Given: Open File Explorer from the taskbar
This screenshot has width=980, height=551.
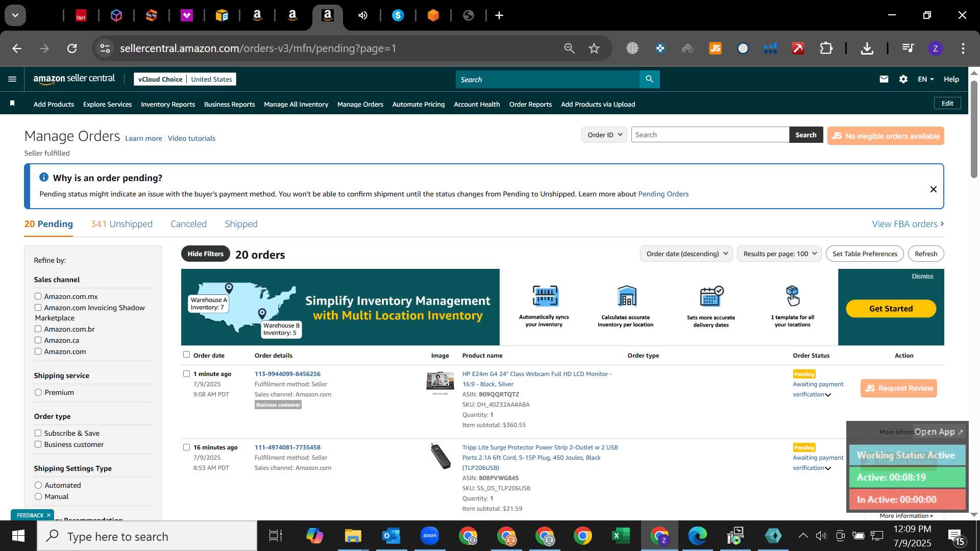Looking at the screenshot, I should click(353, 536).
